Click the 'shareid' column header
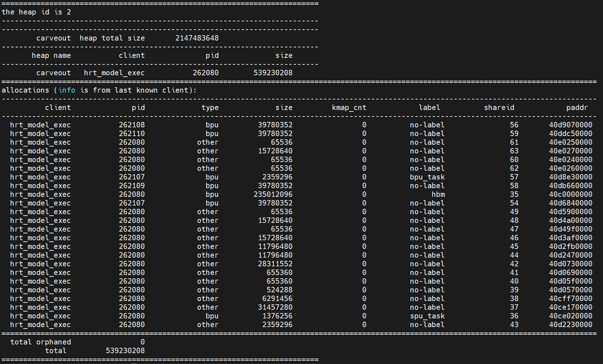 coord(499,107)
